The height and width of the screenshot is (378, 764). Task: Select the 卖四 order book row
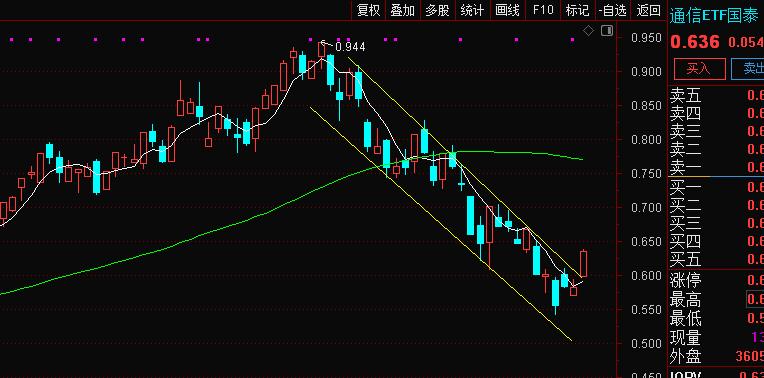tap(716, 113)
